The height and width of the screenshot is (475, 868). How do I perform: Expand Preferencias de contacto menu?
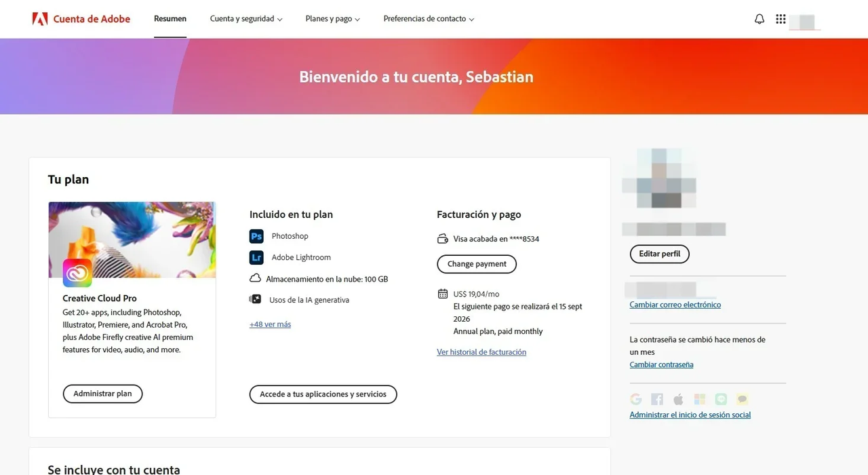(x=429, y=19)
